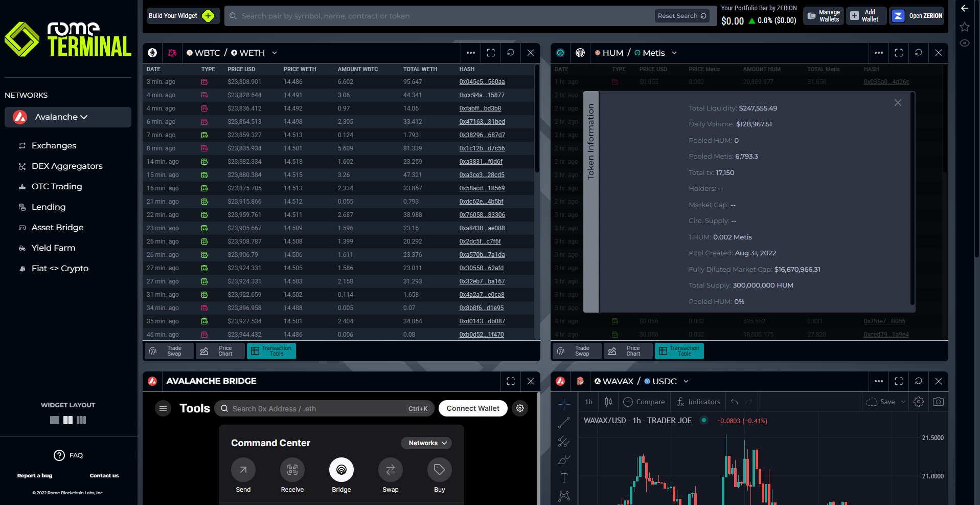Select Transaction Table tab in HUM/Metis widget
The height and width of the screenshot is (505, 980).
(x=679, y=351)
